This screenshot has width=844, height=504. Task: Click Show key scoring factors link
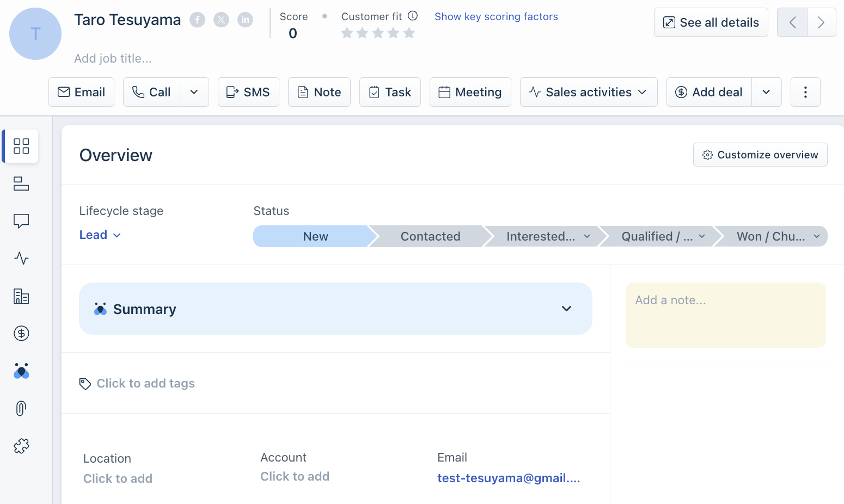[x=496, y=17]
